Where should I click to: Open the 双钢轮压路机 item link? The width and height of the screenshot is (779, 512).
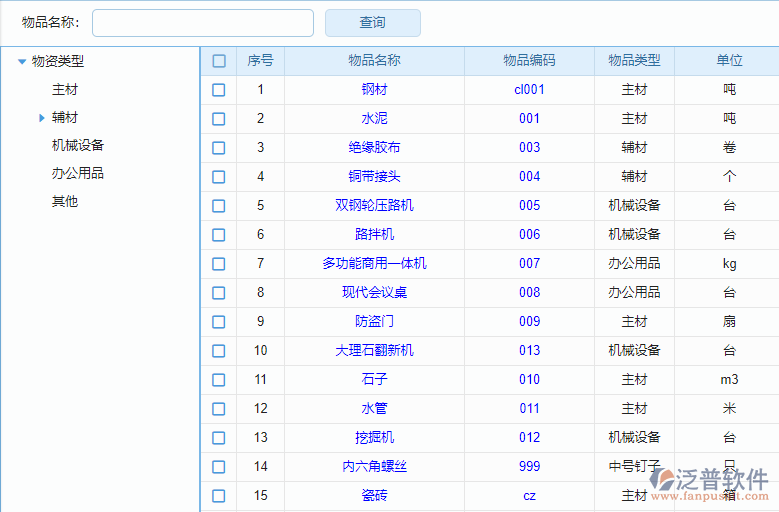tap(375, 205)
